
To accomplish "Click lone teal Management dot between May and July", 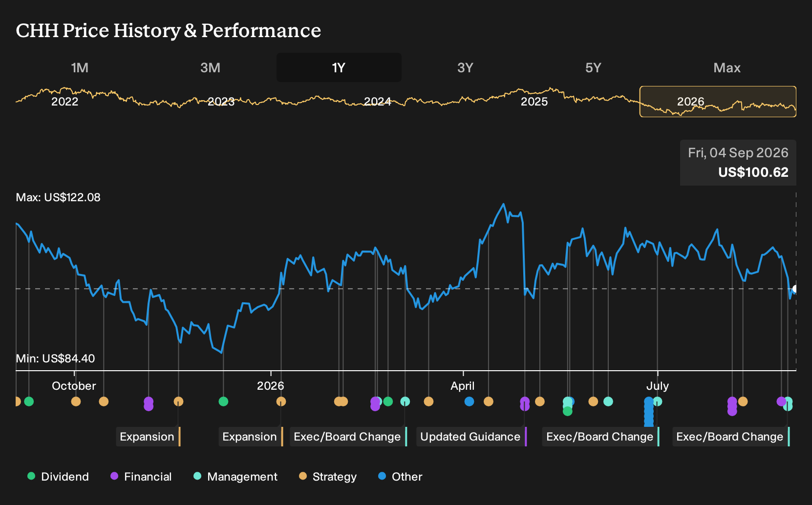I will [608, 401].
